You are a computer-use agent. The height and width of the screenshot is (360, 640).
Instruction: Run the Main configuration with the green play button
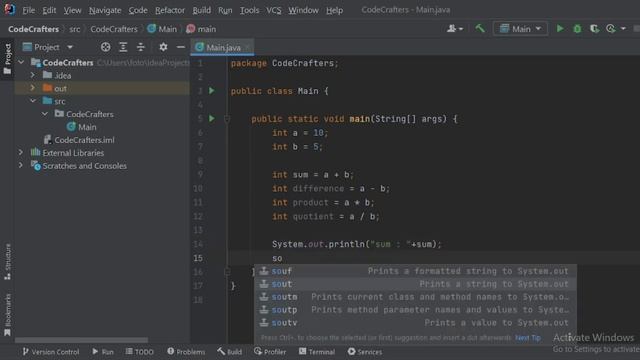pyautogui.click(x=560, y=29)
